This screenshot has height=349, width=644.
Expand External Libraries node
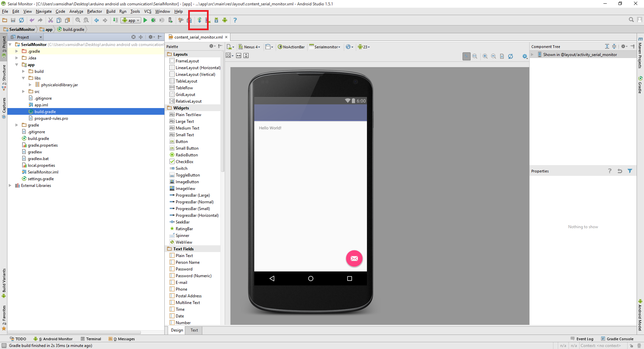10,186
